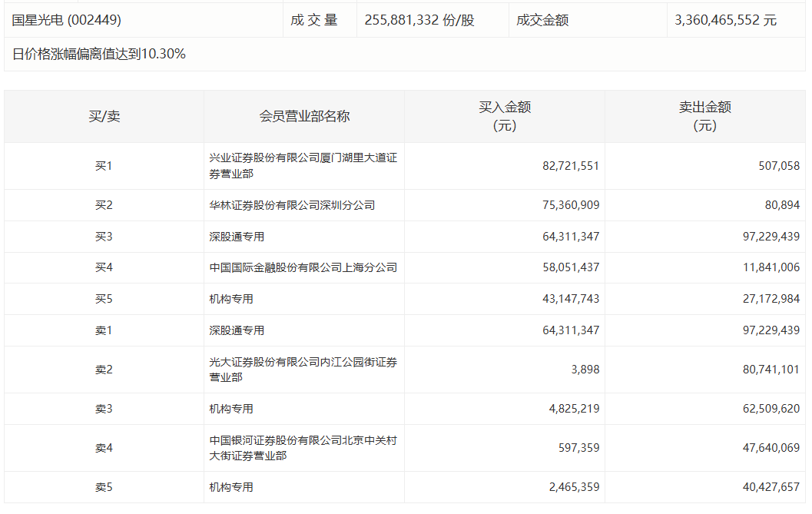Image resolution: width=812 pixels, height=514 pixels.
Task: Click the 会员营业部名称 column header
Action: tap(304, 117)
